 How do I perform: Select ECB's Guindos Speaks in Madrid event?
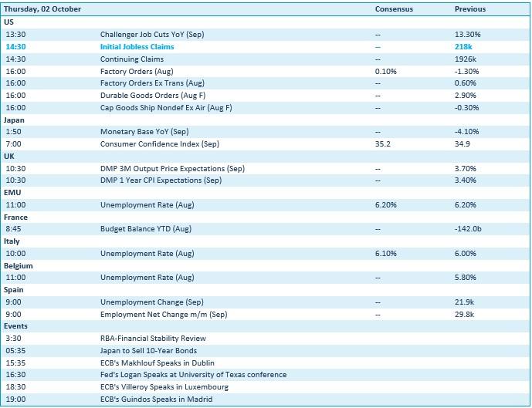pos(156,400)
